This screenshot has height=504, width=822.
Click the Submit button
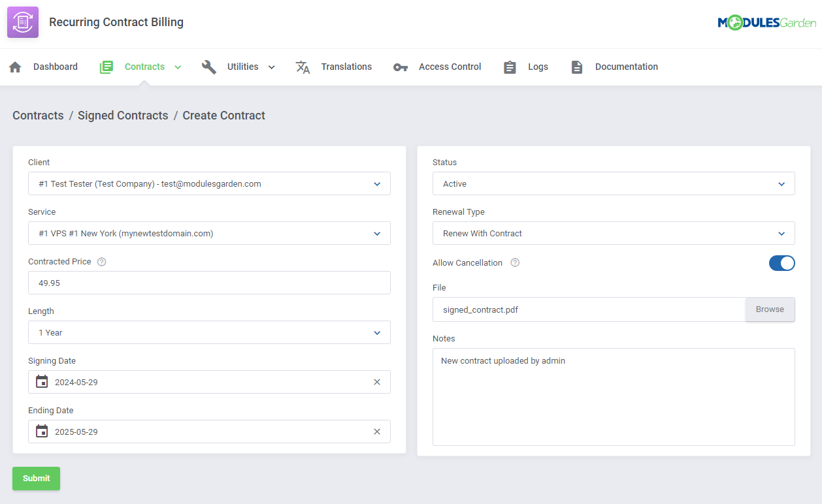point(36,478)
